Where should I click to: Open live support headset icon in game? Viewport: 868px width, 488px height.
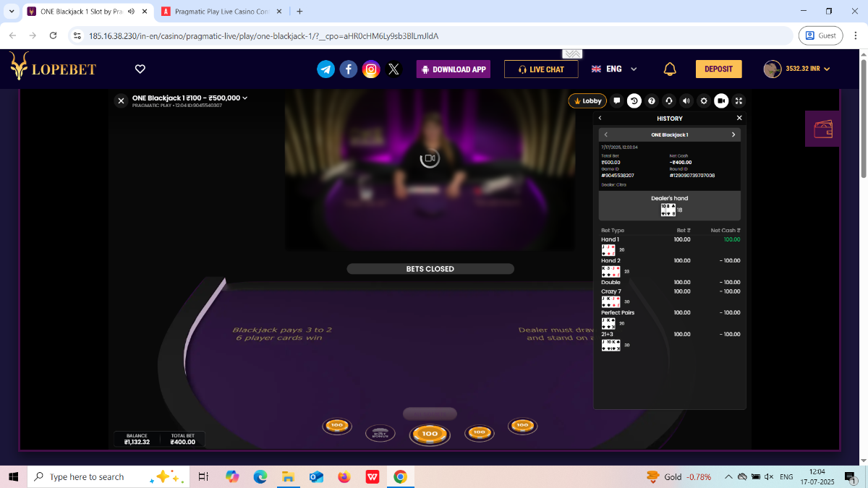click(x=669, y=101)
